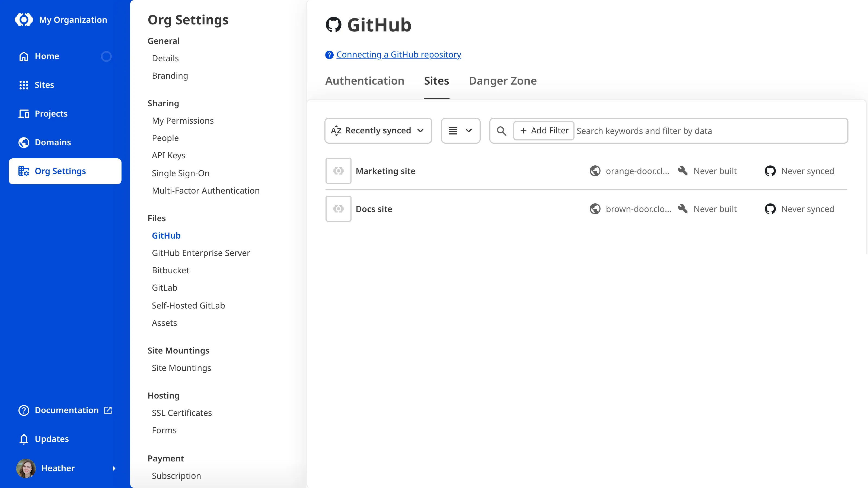Click the GitHub icon in the Marketing site row
868x488 pixels.
tap(770, 171)
